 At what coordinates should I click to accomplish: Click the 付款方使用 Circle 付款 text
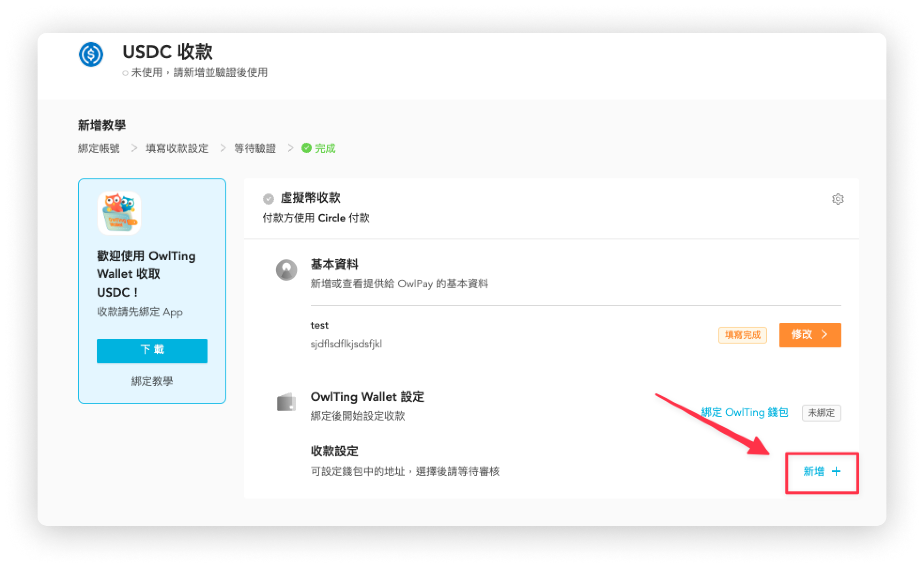[316, 218]
